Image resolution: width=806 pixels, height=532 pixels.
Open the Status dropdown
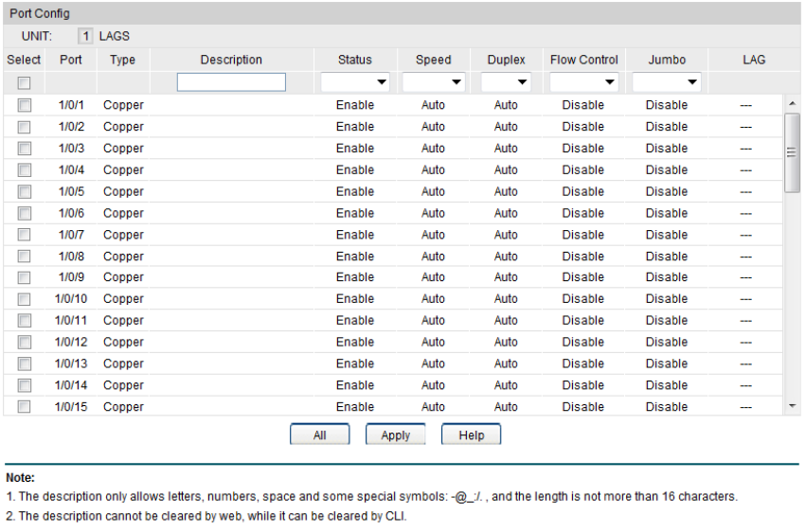[x=355, y=82]
